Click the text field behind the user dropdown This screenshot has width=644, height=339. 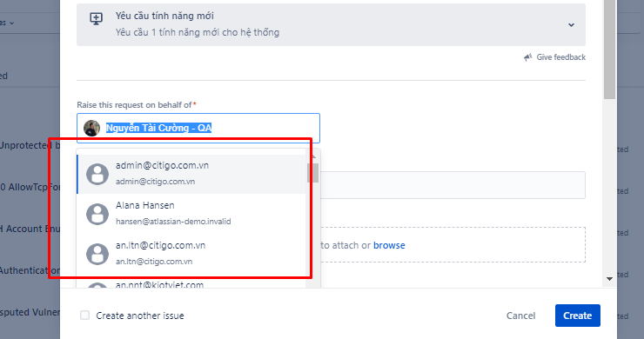pos(453,185)
